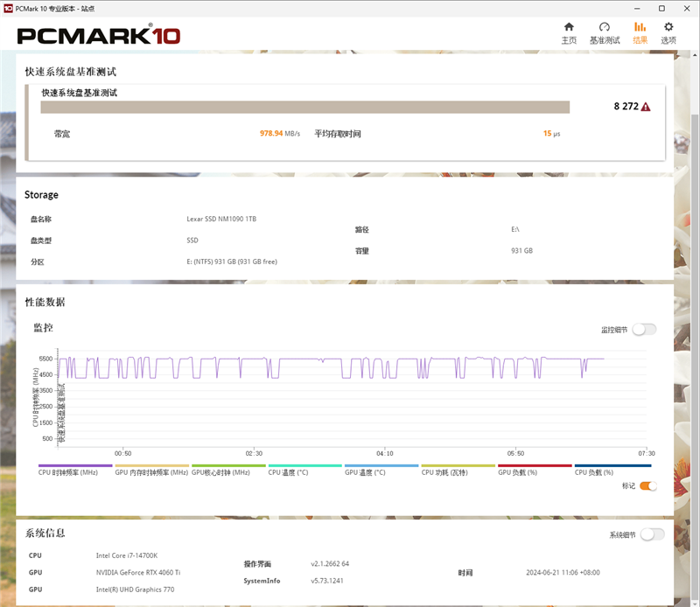700x607 pixels.
Task: Click the 2024-06-21 11:06 +08:00 timestamp
Action: tap(563, 573)
